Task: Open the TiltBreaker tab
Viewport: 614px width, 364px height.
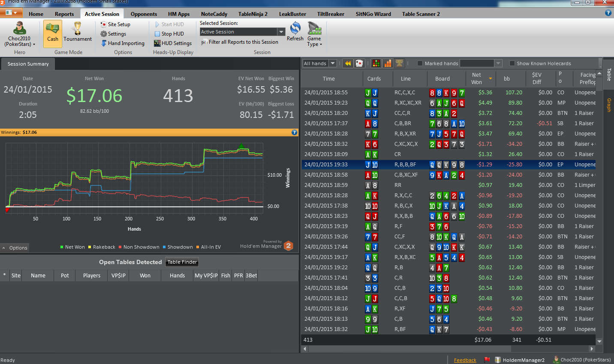Action: [331, 14]
